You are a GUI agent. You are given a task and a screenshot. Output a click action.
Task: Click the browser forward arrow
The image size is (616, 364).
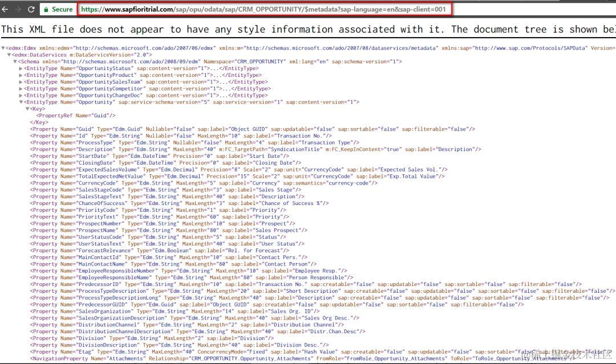pyautogui.click(x=18, y=9)
